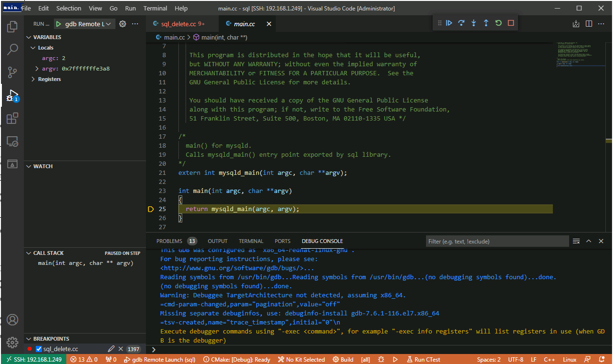Restart the debugging session
Screen dimensions: 613x364
pos(499,23)
